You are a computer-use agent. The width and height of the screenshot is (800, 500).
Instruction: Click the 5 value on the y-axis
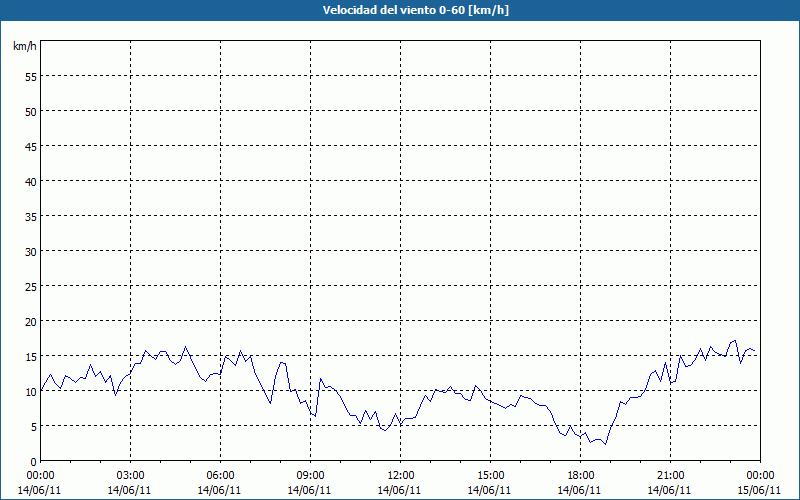pyautogui.click(x=34, y=427)
